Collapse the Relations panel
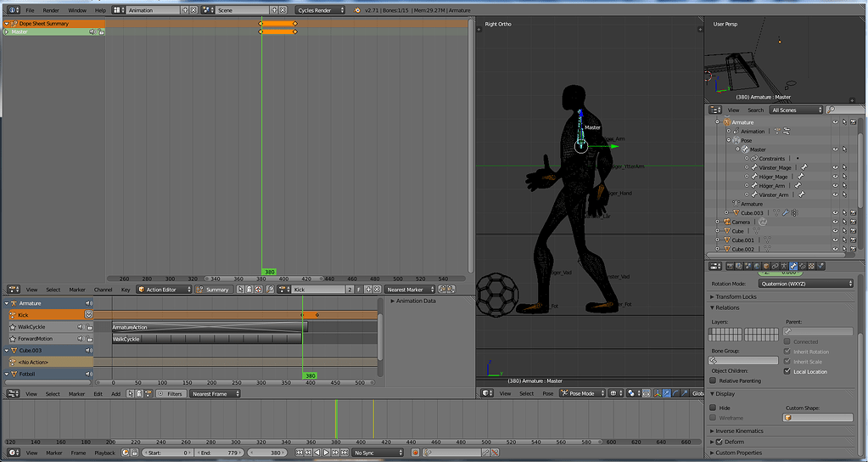Viewport: 868px width, 462px height. click(x=727, y=308)
